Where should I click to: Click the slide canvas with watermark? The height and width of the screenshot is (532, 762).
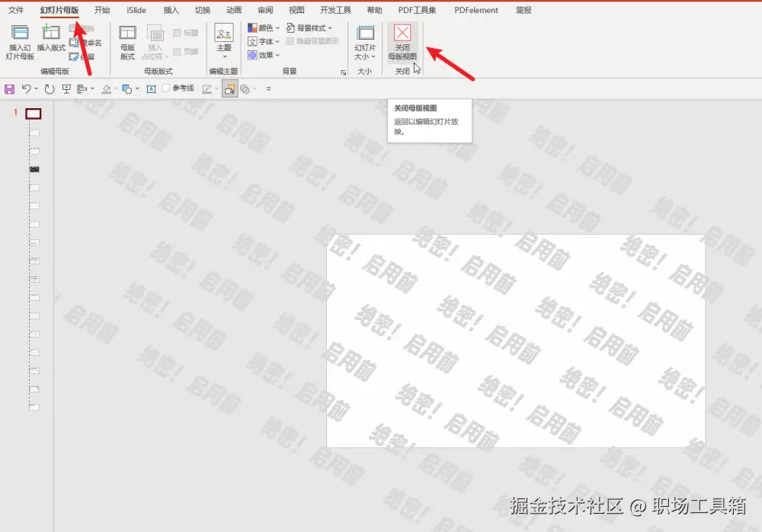click(516, 341)
